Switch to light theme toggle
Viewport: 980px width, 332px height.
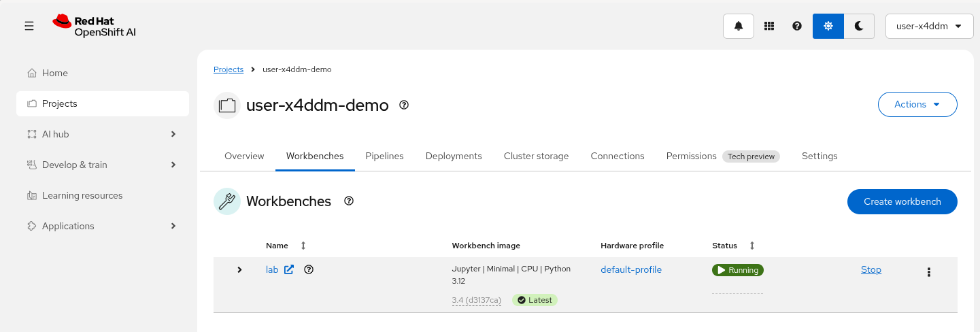coord(828,26)
